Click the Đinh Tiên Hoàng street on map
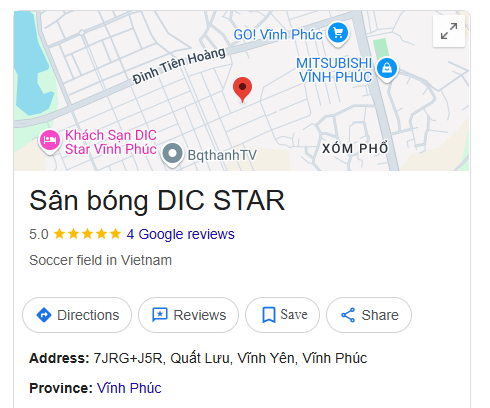 (179, 66)
